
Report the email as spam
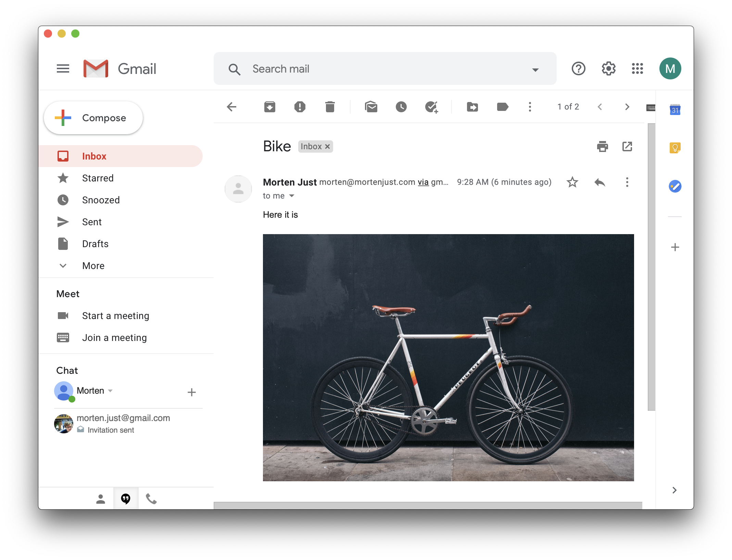coord(300,107)
